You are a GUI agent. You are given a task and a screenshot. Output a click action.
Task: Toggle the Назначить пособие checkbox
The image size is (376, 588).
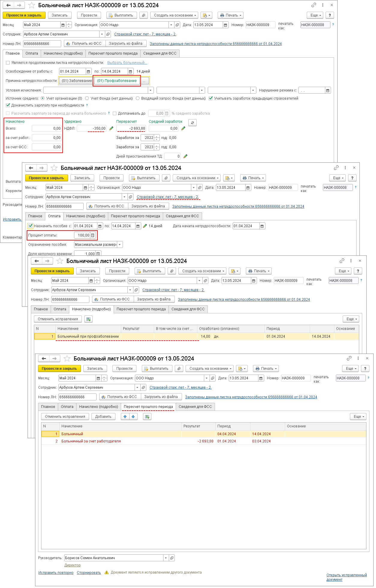tap(30, 226)
